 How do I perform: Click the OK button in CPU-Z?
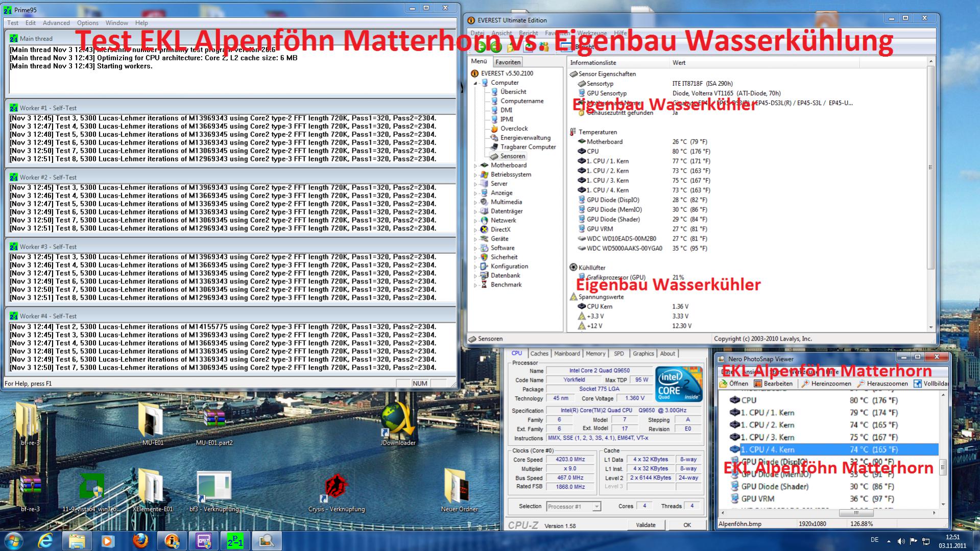point(687,525)
